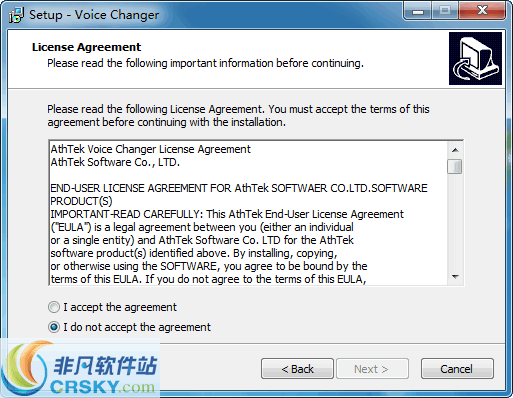Viewport: 513px width, 398px height.
Task: Close the Setup - Voice Changer window
Action: click(x=482, y=11)
